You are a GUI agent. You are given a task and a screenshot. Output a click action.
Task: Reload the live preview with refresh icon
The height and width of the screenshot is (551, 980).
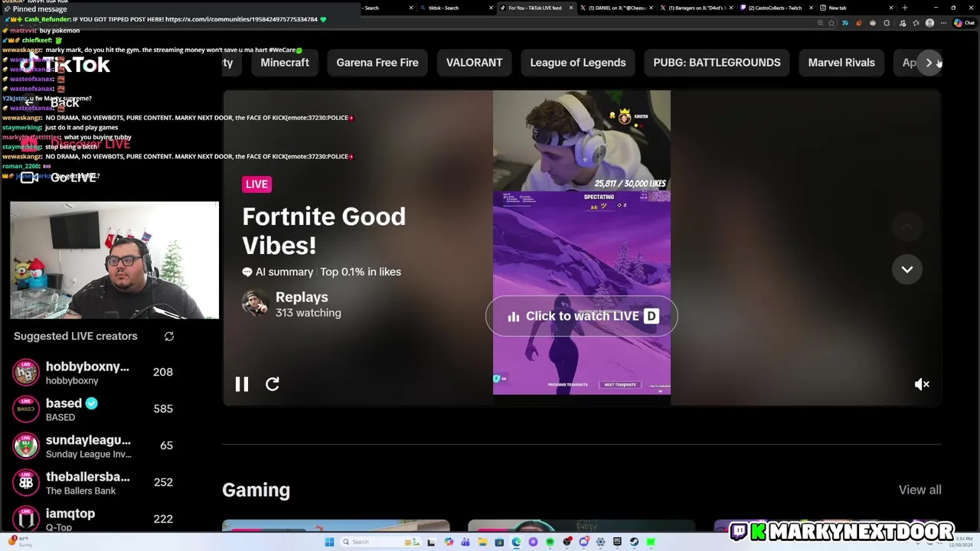point(273,384)
